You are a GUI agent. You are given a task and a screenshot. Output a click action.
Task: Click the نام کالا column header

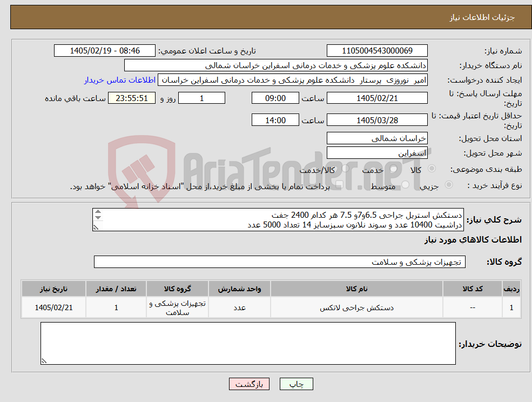(356, 289)
